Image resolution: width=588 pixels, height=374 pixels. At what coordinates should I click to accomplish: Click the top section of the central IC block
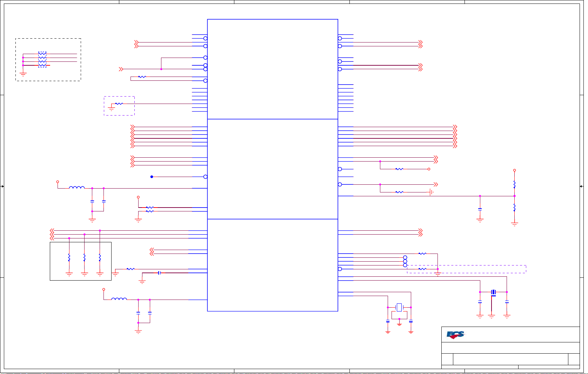[x=273, y=69]
